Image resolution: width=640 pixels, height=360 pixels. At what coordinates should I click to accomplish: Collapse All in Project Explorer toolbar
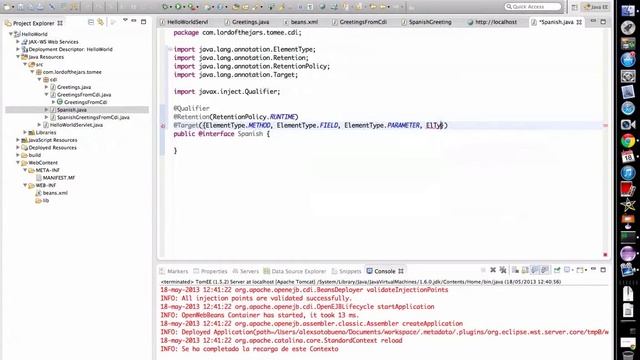tap(91, 22)
